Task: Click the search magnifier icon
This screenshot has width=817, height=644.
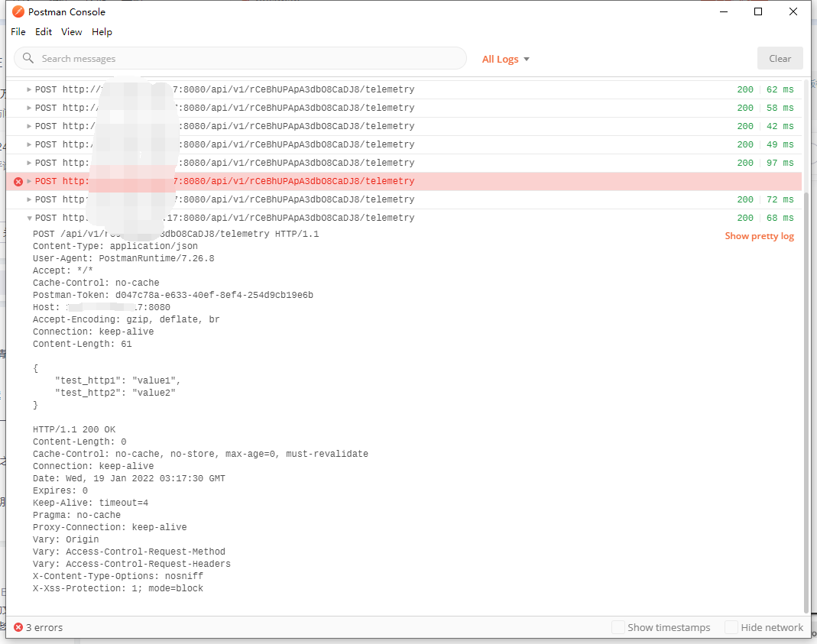Action: point(28,58)
